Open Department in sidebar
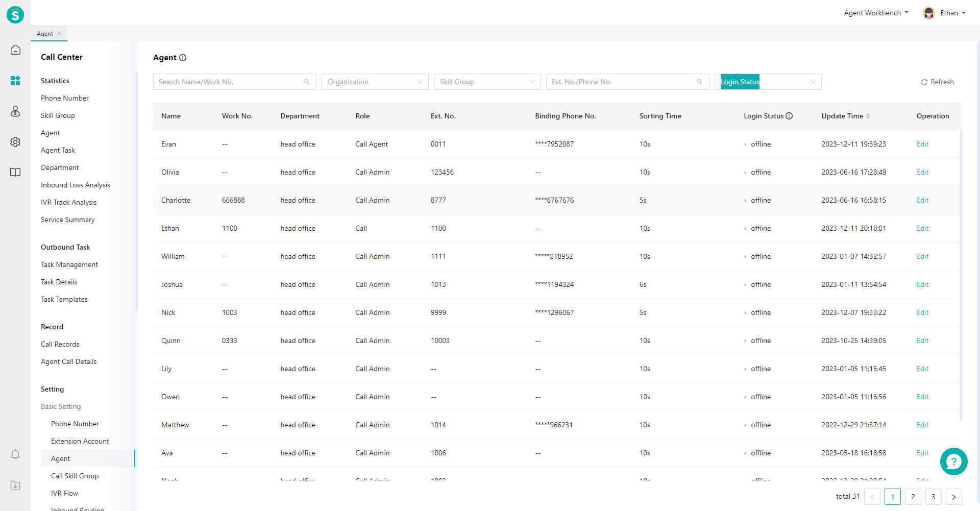Viewport: 980px width, 511px height. 60,167
